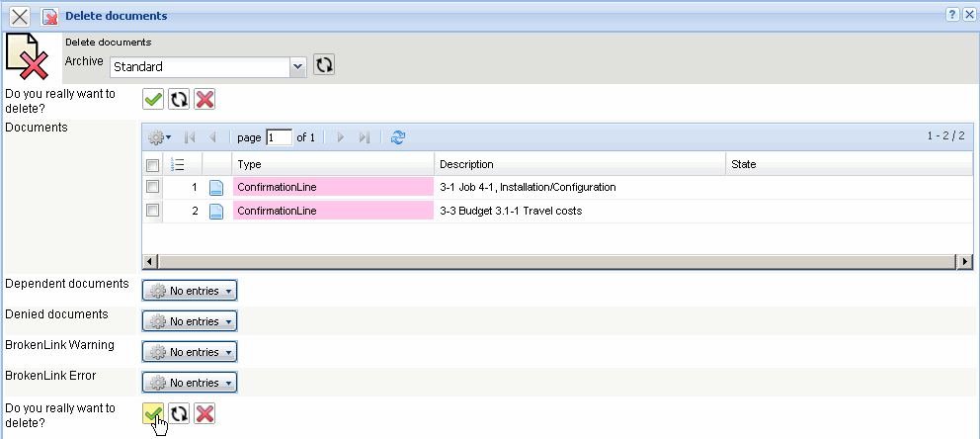Viewport: 980px width, 439px height.
Task: Open document icon in row 2
Action: click(x=216, y=211)
